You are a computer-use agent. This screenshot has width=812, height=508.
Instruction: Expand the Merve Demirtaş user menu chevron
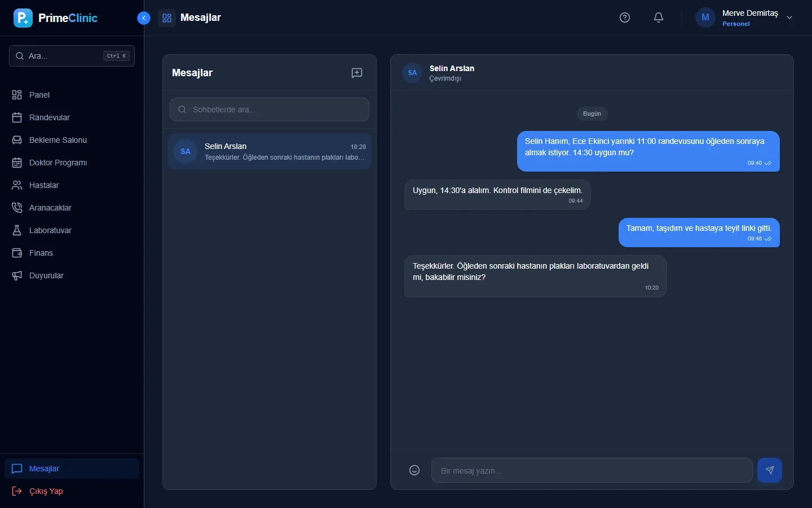[x=789, y=17]
